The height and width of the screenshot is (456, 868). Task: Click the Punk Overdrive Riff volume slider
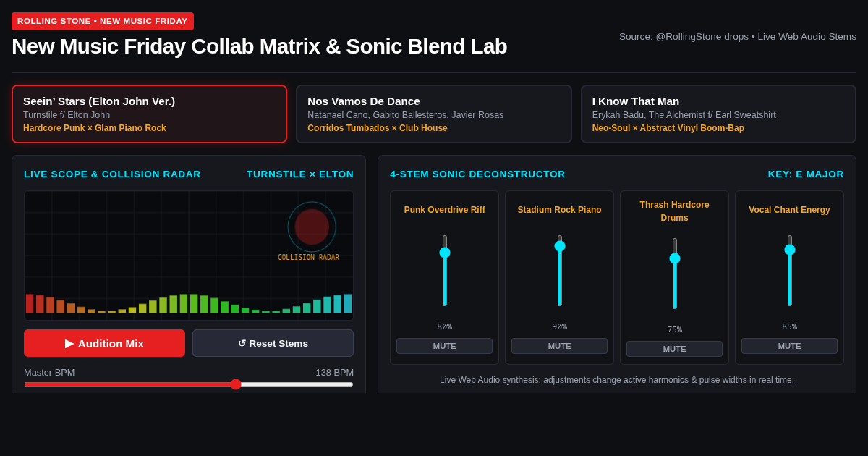(445, 271)
